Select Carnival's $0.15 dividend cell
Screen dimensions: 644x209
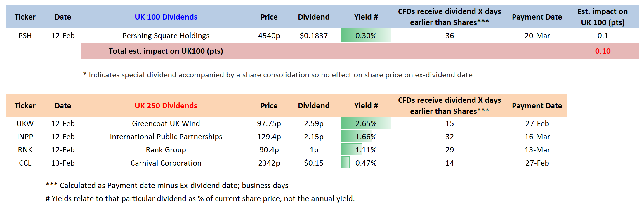pyautogui.click(x=314, y=163)
